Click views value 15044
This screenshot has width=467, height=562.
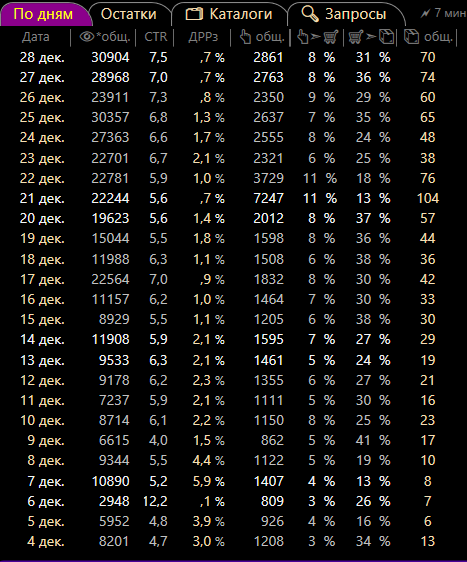110,239
